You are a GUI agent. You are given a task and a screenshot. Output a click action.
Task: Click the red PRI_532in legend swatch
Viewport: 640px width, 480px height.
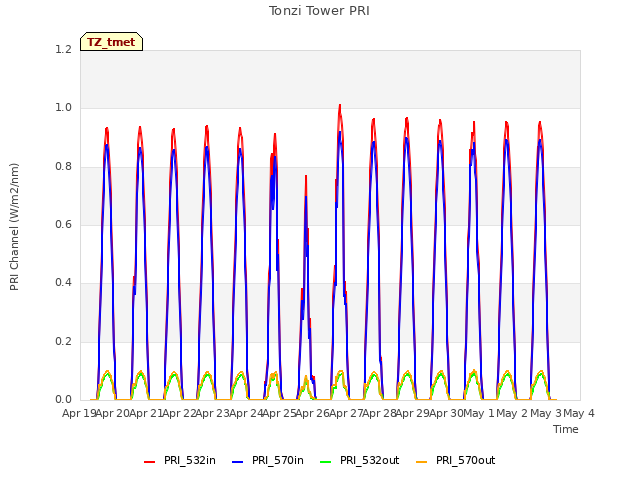(x=149, y=462)
